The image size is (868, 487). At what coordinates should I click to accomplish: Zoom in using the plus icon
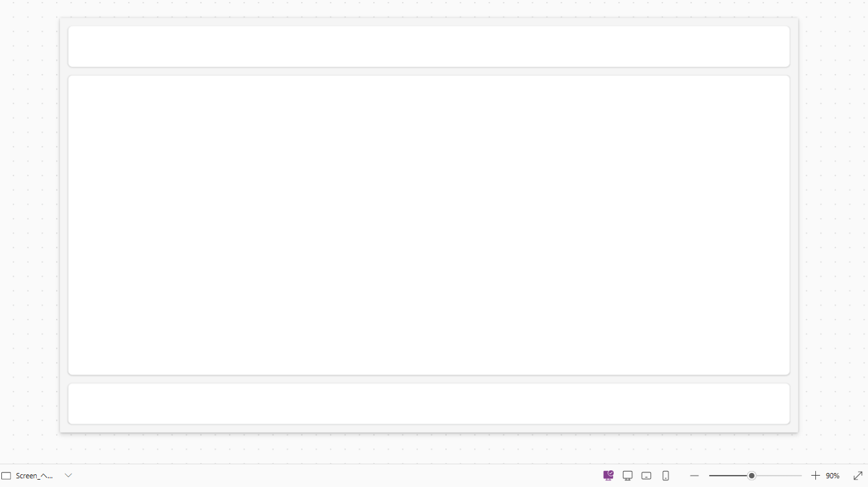click(815, 476)
